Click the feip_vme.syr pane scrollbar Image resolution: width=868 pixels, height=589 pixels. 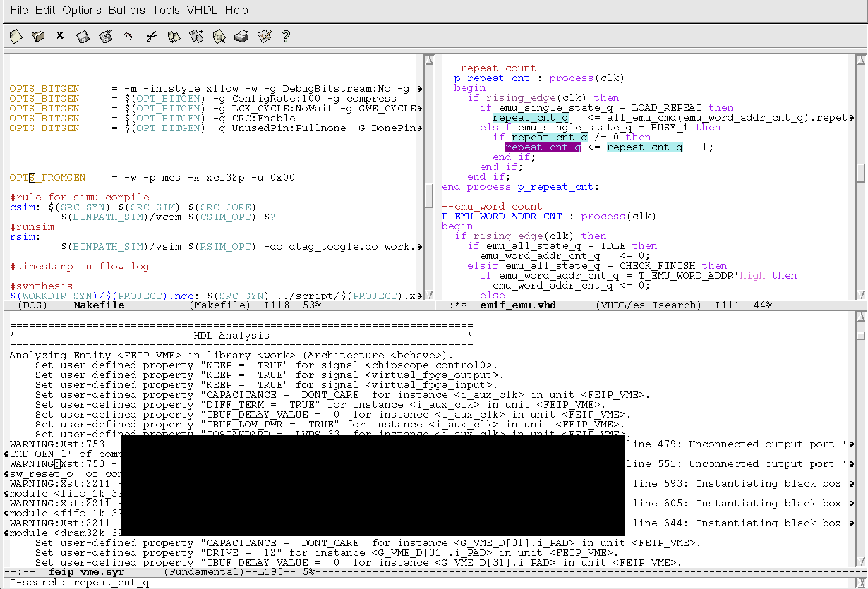point(861,441)
